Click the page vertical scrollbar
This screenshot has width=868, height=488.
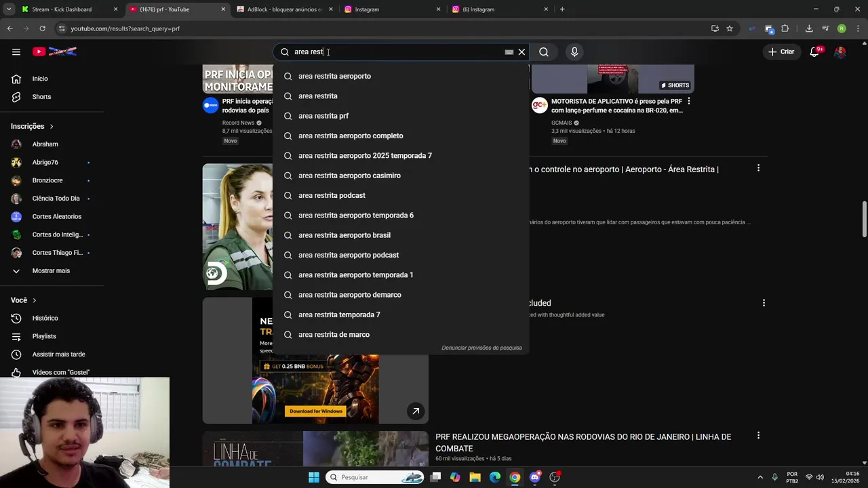[864, 219]
